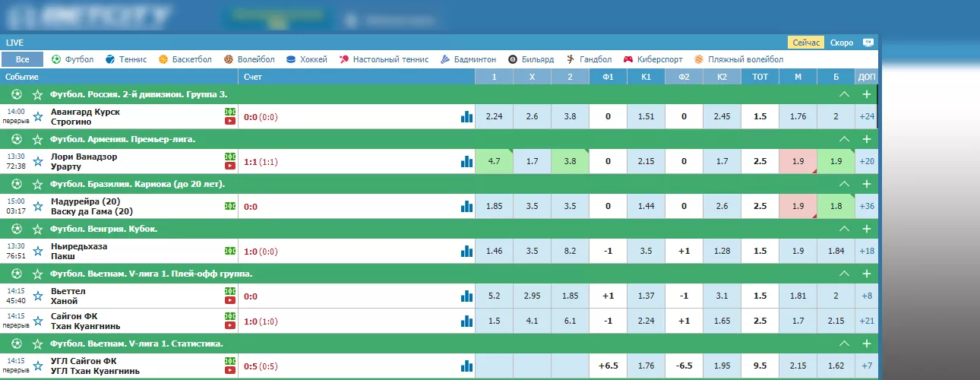Filter by Бадминтон
Screen dimensions: 980x380
point(469,59)
